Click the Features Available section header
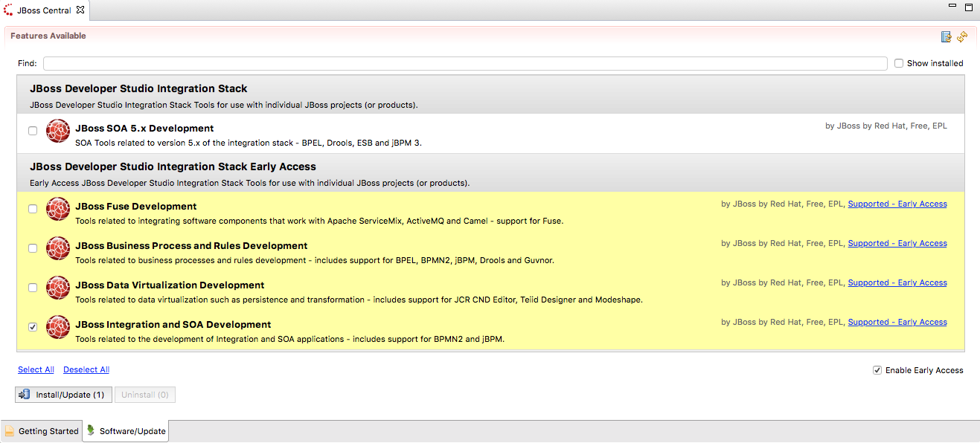Screen dimensions: 980x443 (x=48, y=36)
